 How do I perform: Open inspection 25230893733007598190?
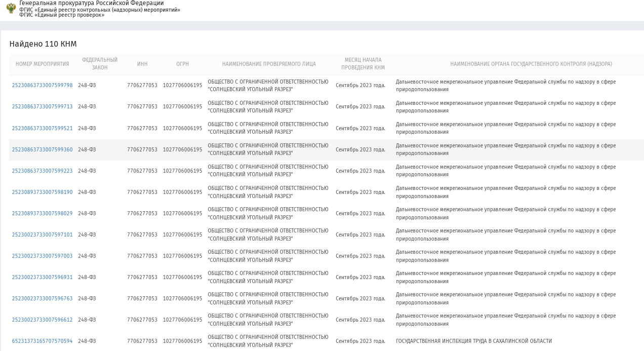click(x=43, y=192)
